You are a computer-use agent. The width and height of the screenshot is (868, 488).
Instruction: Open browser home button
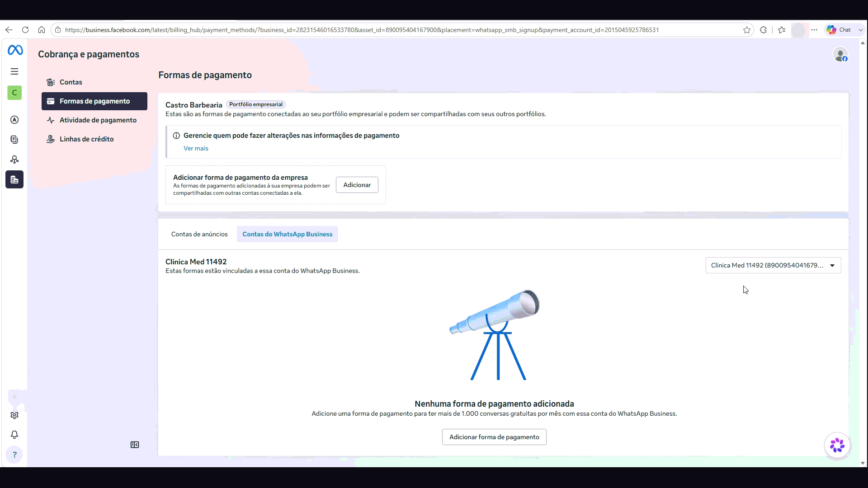[x=42, y=30]
